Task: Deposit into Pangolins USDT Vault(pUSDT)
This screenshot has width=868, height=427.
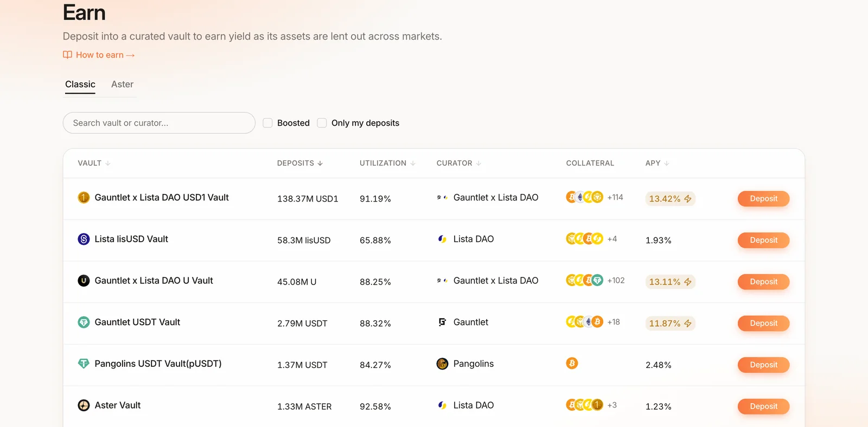Action: [x=763, y=365]
